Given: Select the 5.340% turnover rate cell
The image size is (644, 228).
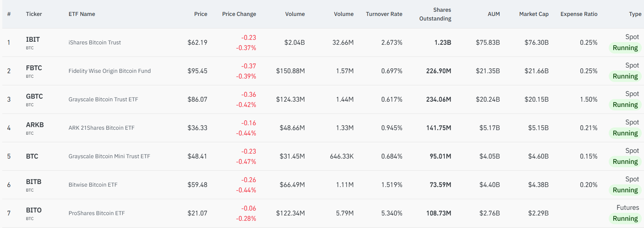Looking at the screenshot, I should [392, 213].
